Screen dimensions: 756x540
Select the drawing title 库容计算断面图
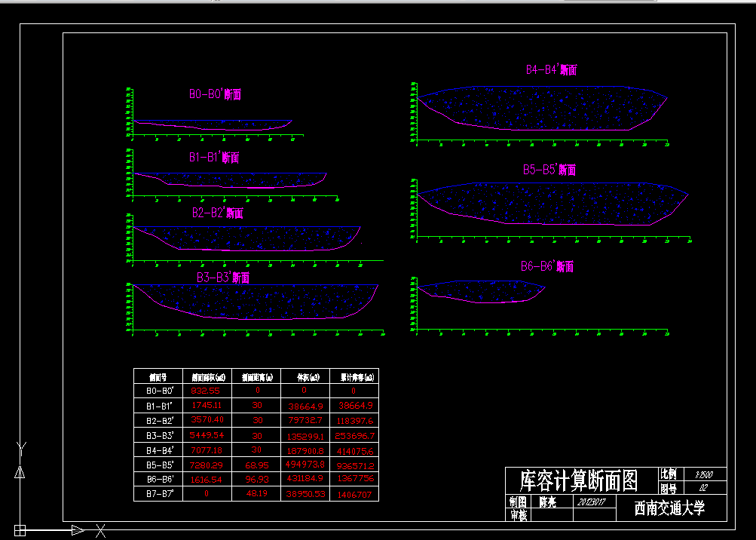pos(579,480)
